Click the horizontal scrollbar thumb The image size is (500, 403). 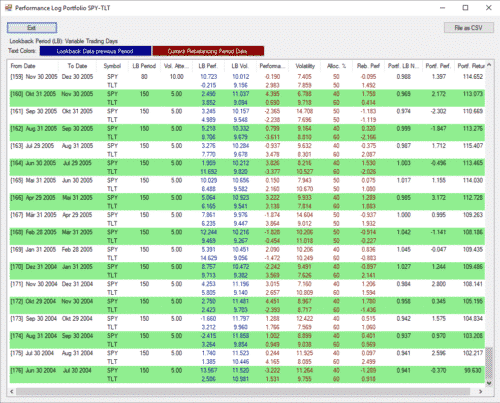point(243,391)
